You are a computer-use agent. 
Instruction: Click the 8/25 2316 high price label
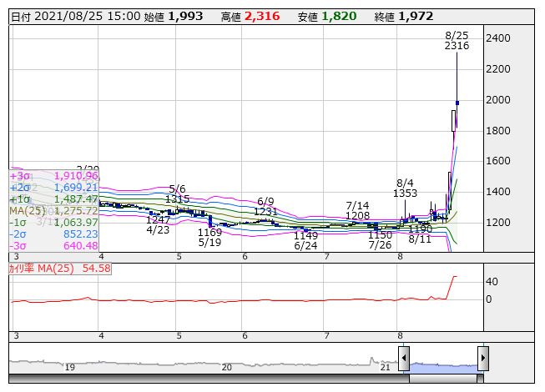(457, 41)
